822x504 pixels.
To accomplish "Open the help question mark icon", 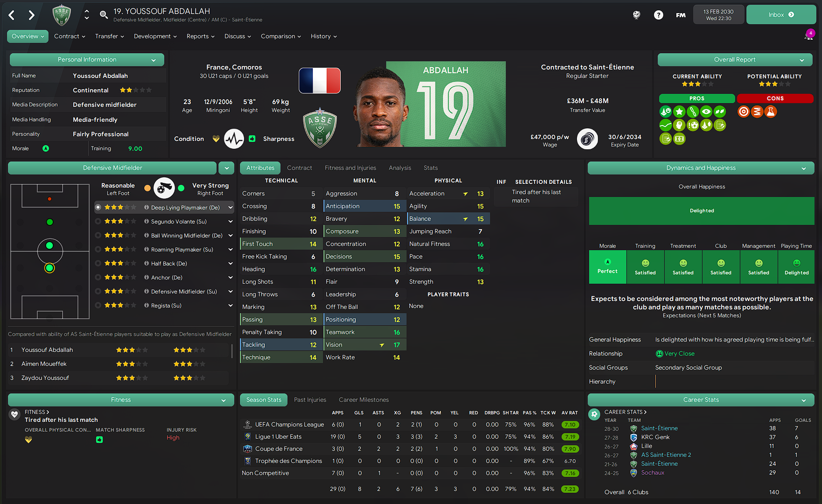I will point(659,15).
